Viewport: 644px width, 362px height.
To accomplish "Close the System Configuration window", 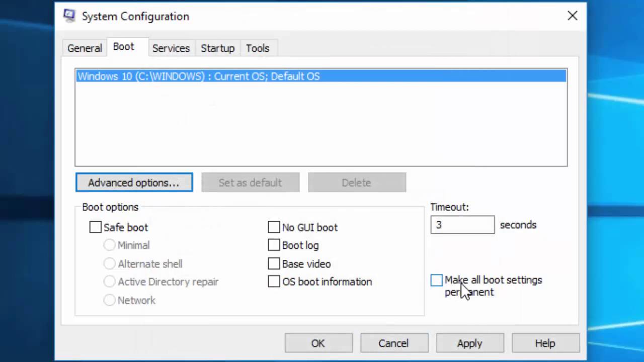I will [572, 16].
